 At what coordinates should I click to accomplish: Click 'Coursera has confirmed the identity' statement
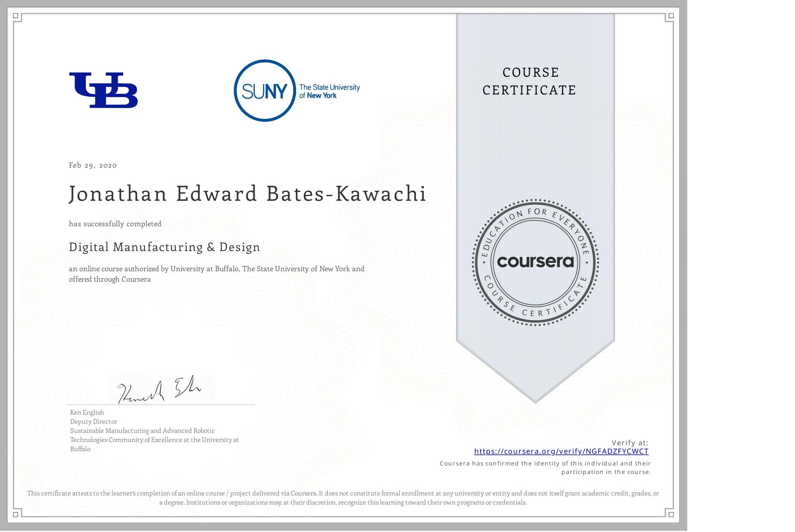pyautogui.click(x=545, y=468)
